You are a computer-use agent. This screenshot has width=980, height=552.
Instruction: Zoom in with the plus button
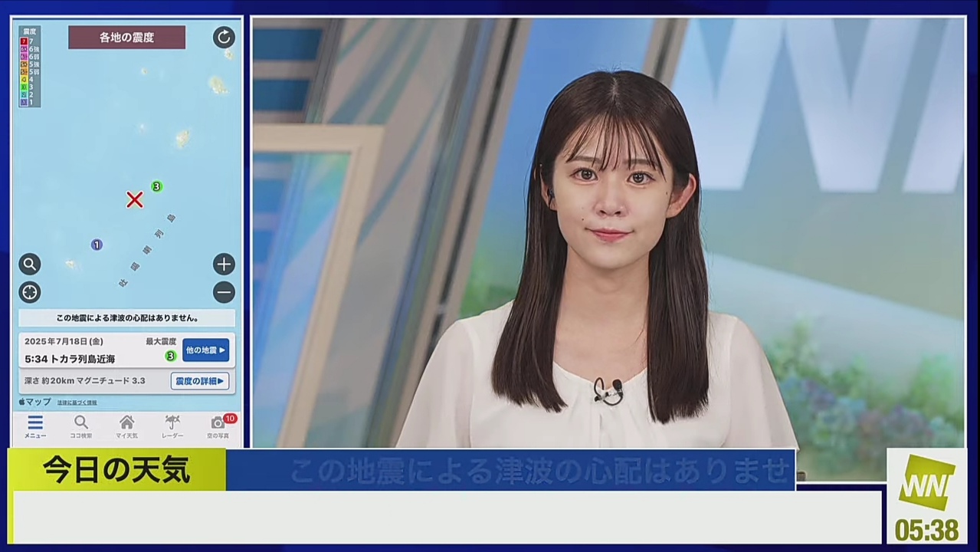(x=224, y=264)
